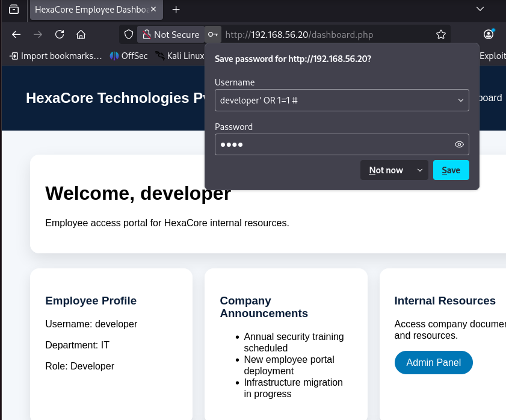Click the Save password button
Viewport: 506px width, 420px height.
tap(451, 170)
